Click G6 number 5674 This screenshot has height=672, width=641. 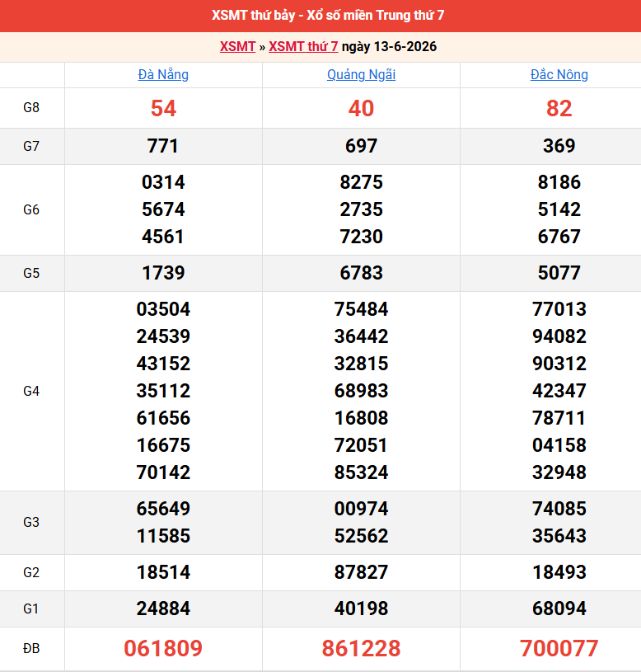(163, 209)
